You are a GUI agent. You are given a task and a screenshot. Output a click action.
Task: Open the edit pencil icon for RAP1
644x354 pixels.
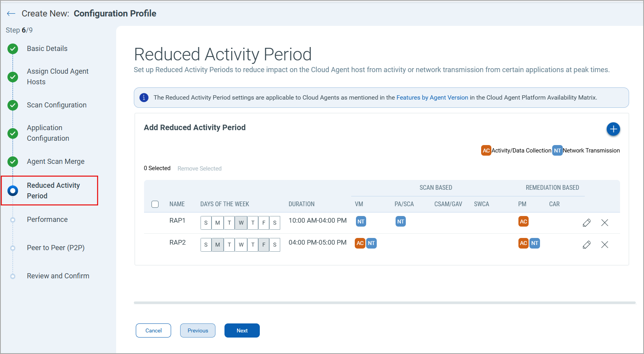(x=586, y=222)
